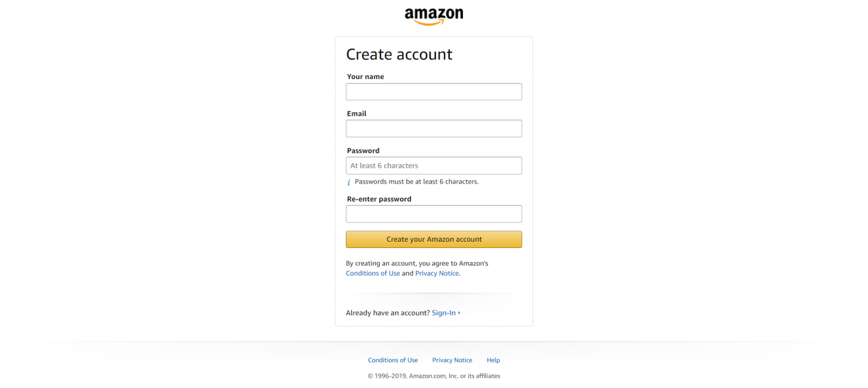Click the Your name field label
The width and height of the screenshot is (868, 388).
point(364,76)
